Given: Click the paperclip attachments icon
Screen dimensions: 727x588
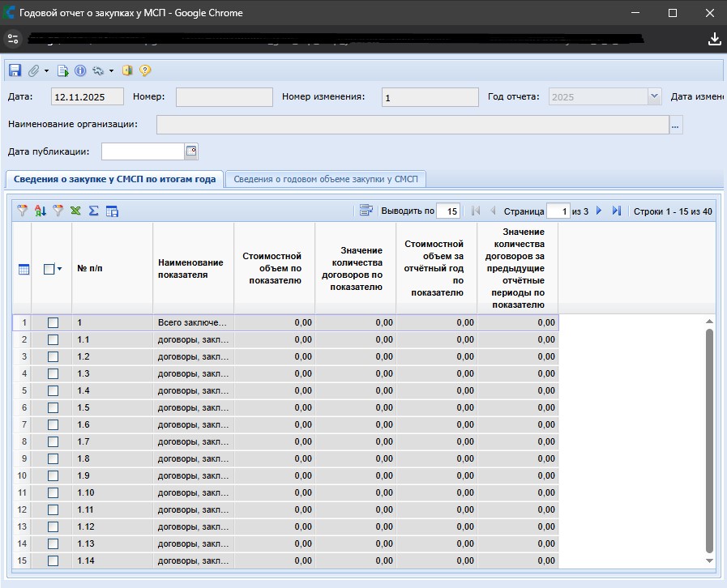Looking at the screenshot, I should click(x=34, y=70).
